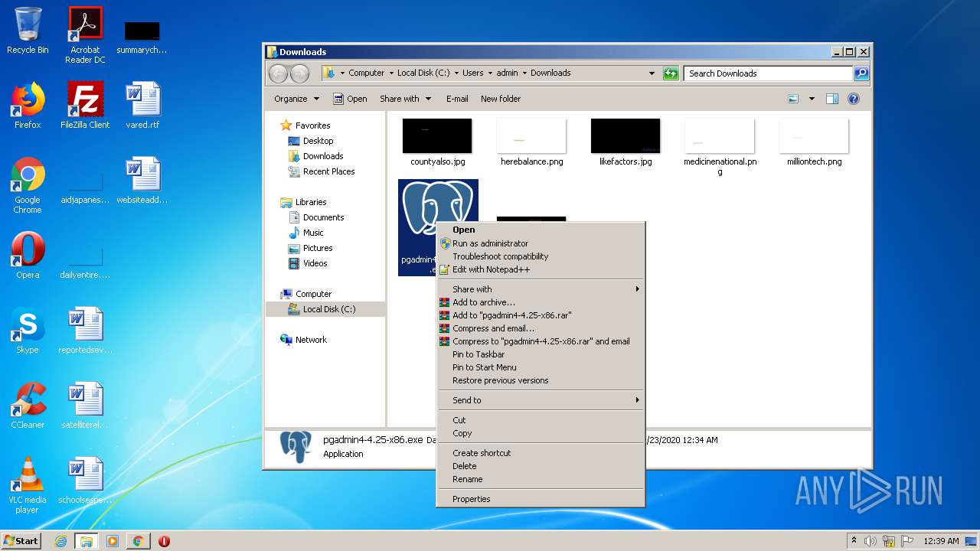
Task: Expand the Share with toolbar dropdown
Action: (x=406, y=99)
